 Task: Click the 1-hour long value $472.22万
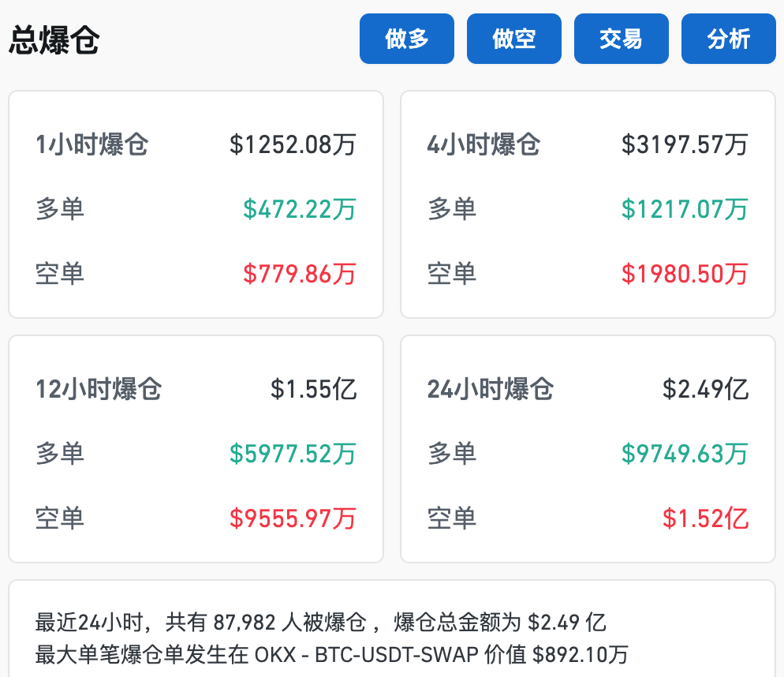(x=299, y=209)
